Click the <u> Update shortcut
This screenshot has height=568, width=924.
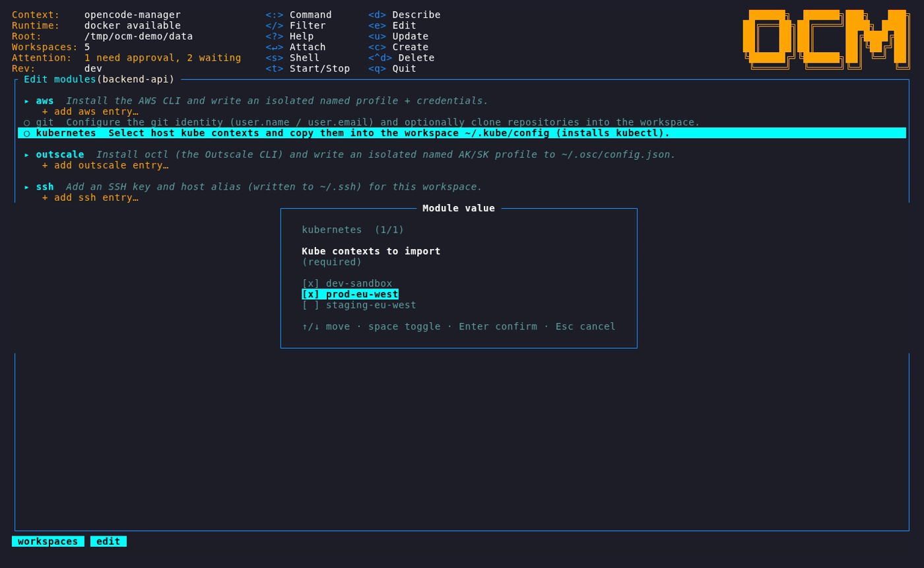399,36
